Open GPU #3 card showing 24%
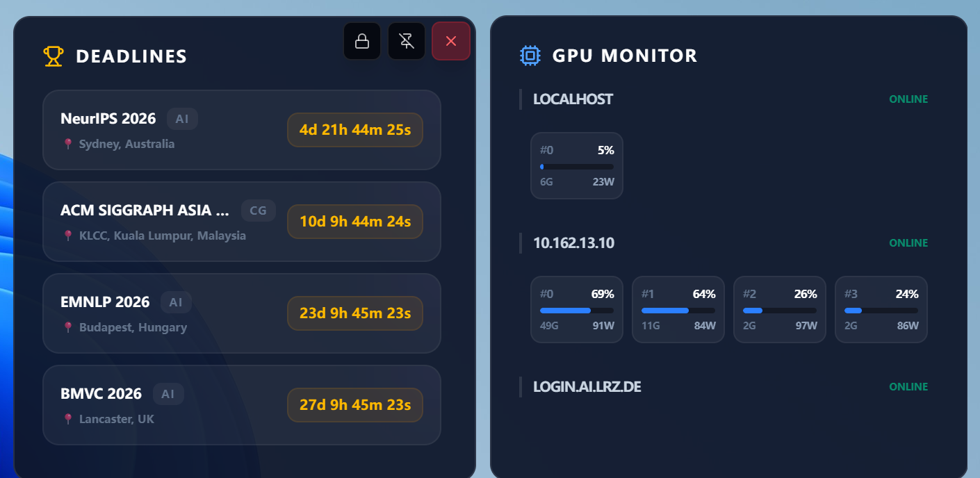The width and height of the screenshot is (980, 478). click(881, 310)
